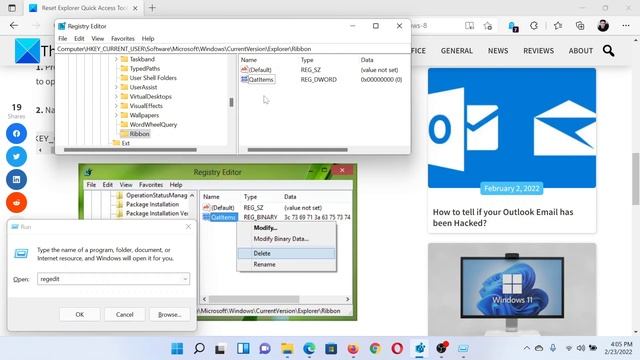This screenshot has height=360, width=640.
Task: Open GENERAL website nav item
Action: pos(457,51)
